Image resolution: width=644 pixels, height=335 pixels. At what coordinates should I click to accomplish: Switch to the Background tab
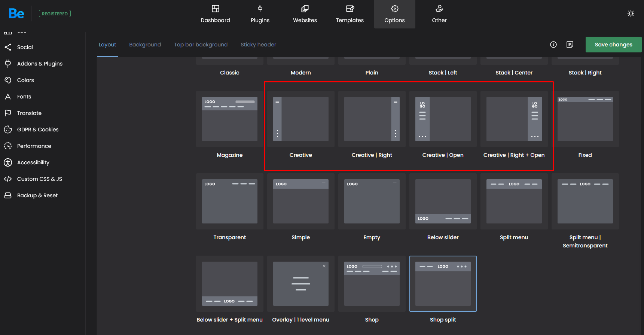point(145,45)
